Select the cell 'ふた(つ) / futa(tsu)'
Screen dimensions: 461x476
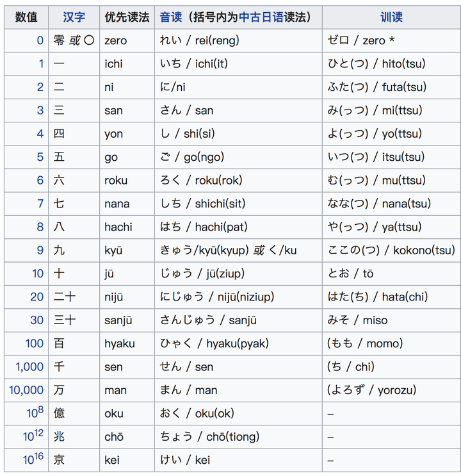click(x=391, y=87)
